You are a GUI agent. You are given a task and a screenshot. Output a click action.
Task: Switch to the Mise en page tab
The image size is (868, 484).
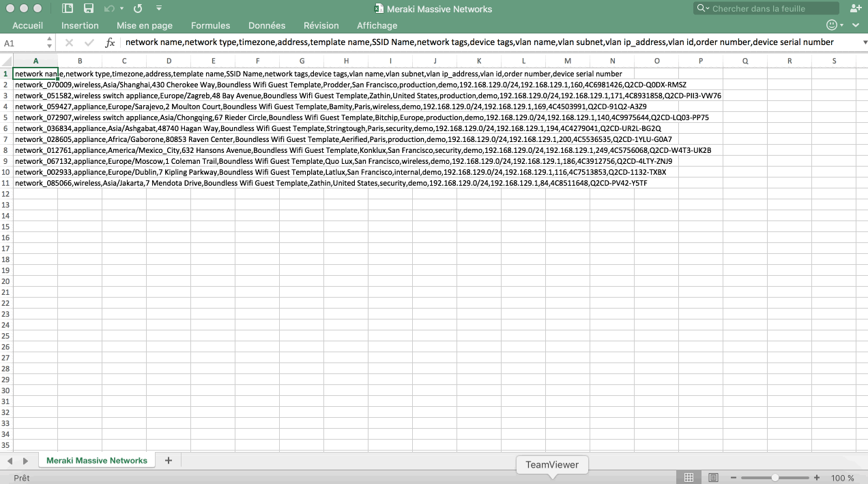click(x=145, y=25)
